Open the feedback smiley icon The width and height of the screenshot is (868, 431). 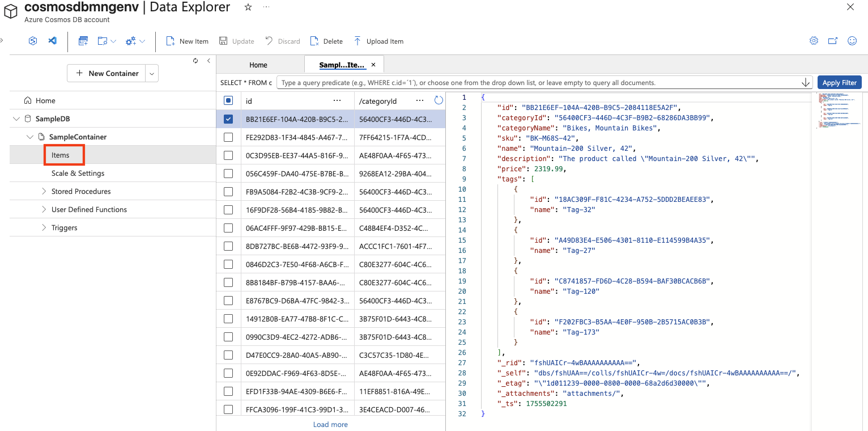pos(852,41)
